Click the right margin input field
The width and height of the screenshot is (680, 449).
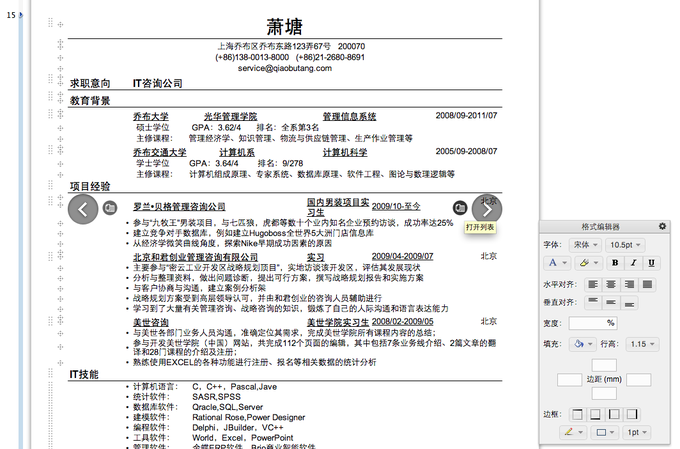[x=638, y=380]
